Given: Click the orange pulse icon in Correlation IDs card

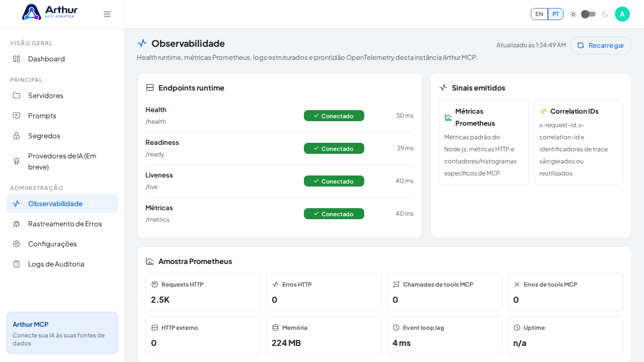Looking at the screenshot, I should pyautogui.click(x=543, y=111).
